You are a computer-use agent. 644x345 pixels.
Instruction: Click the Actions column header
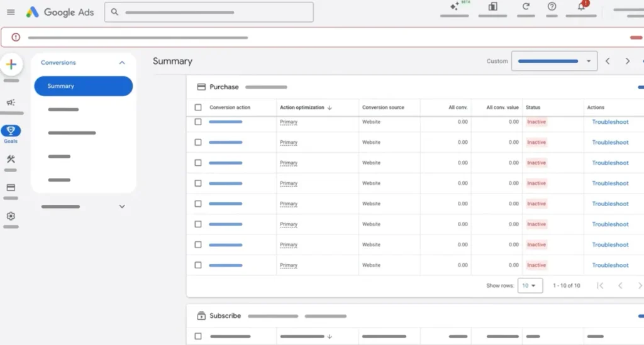(x=596, y=107)
